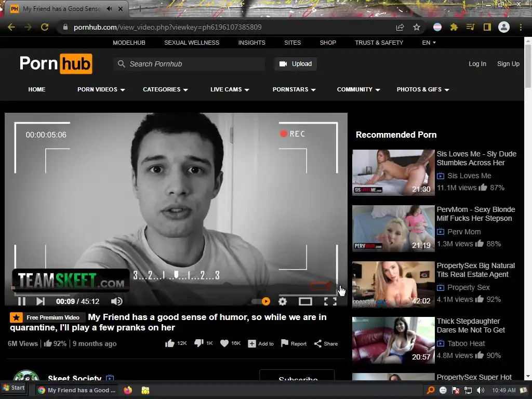Open the browser side panel icon
Image resolution: width=532 pixels, height=399 pixels.
click(x=487, y=27)
